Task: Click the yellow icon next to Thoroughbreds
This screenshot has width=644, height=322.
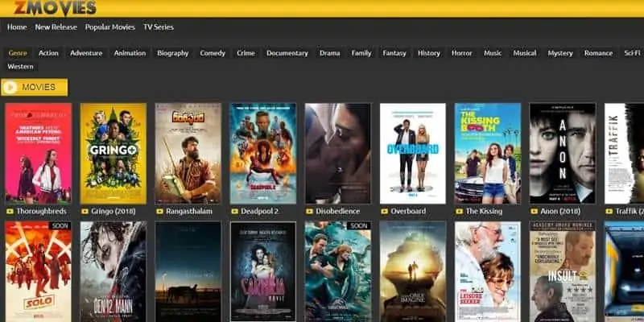Action: pos(10,212)
